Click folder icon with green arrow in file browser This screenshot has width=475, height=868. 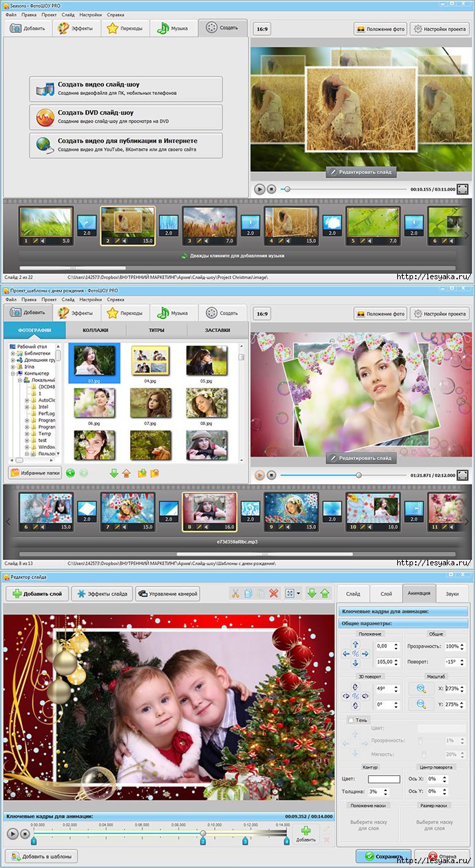(142, 473)
